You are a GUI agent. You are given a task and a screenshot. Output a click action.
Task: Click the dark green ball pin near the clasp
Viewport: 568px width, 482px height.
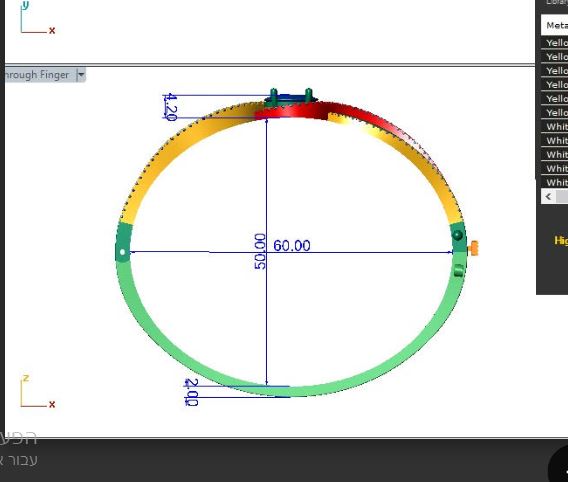tap(458, 235)
